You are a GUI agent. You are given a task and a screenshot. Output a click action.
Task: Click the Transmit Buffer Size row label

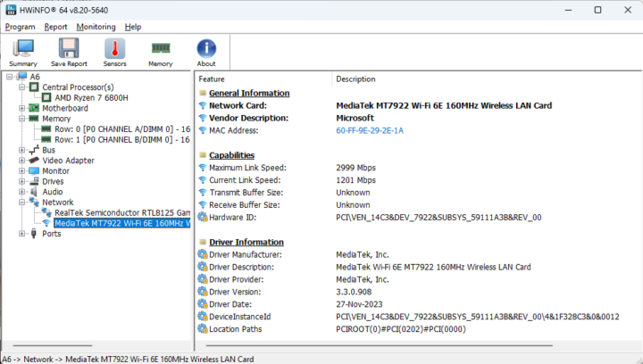point(246,193)
